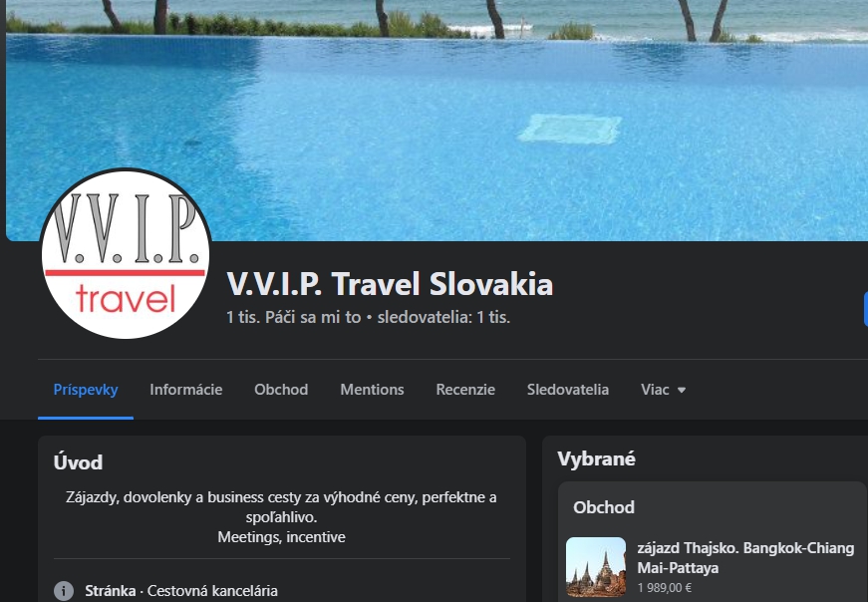The image size is (868, 602).
Task: Click the 1 989,00 € price
Action: pos(665,588)
